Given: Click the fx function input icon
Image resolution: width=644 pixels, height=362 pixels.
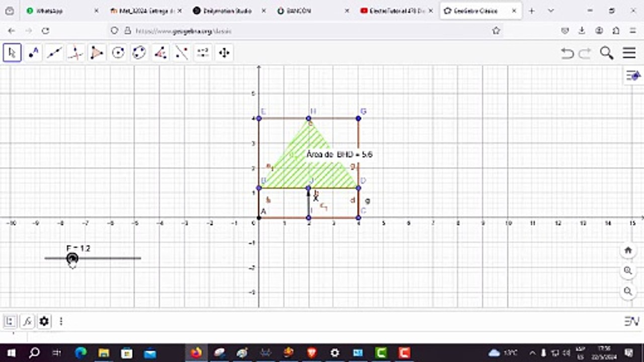Looking at the screenshot, I should pyautogui.click(x=27, y=321).
